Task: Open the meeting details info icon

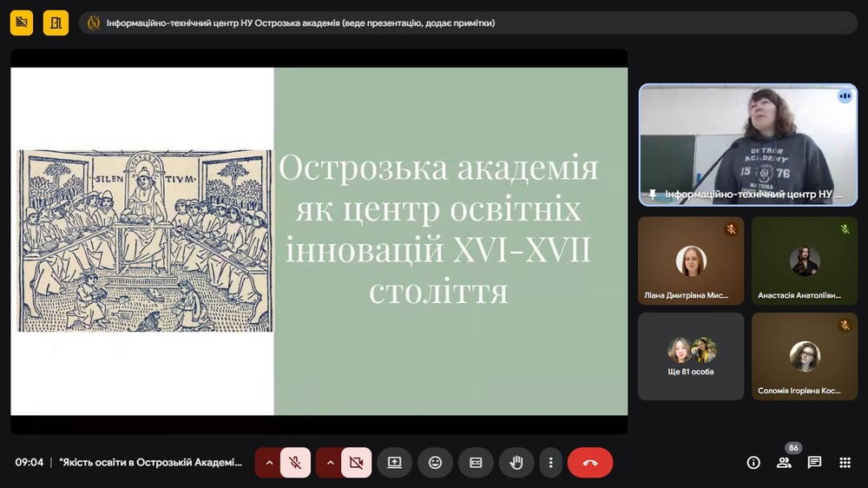Action: tap(753, 463)
